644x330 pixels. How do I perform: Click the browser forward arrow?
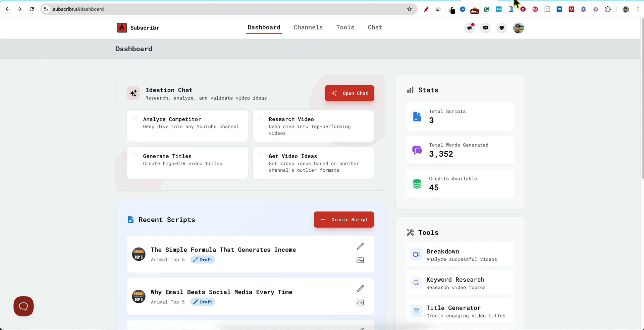[19, 9]
